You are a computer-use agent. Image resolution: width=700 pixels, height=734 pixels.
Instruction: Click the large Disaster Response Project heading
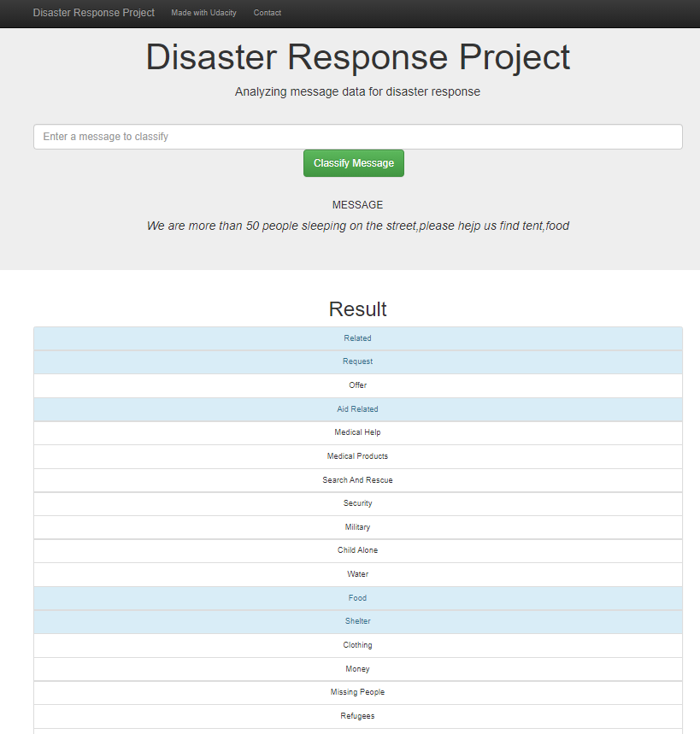point(358,57)
